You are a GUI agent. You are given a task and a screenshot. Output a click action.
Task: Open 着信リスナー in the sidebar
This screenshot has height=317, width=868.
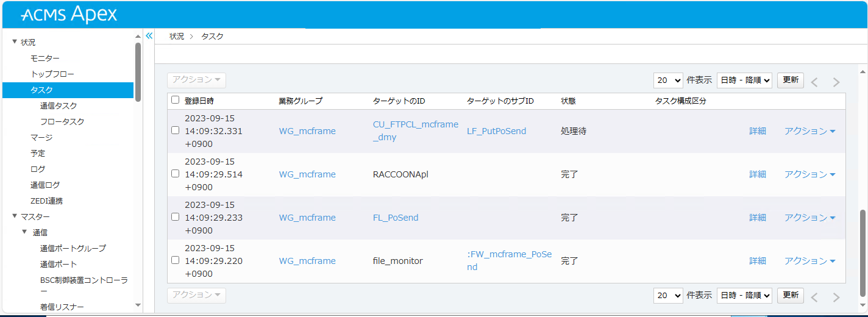(x=62, y=307)
